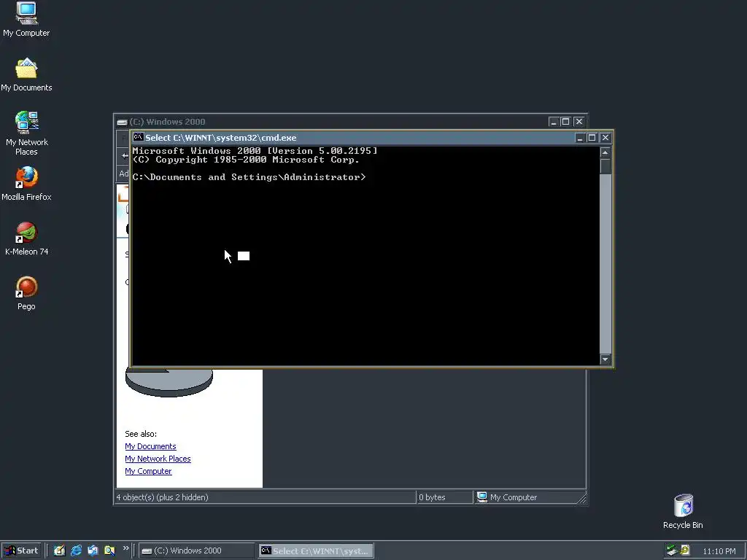The image size is (747, 560).
Task: Open My Network Places link in Explorer window
Action: tap(158, 459)
